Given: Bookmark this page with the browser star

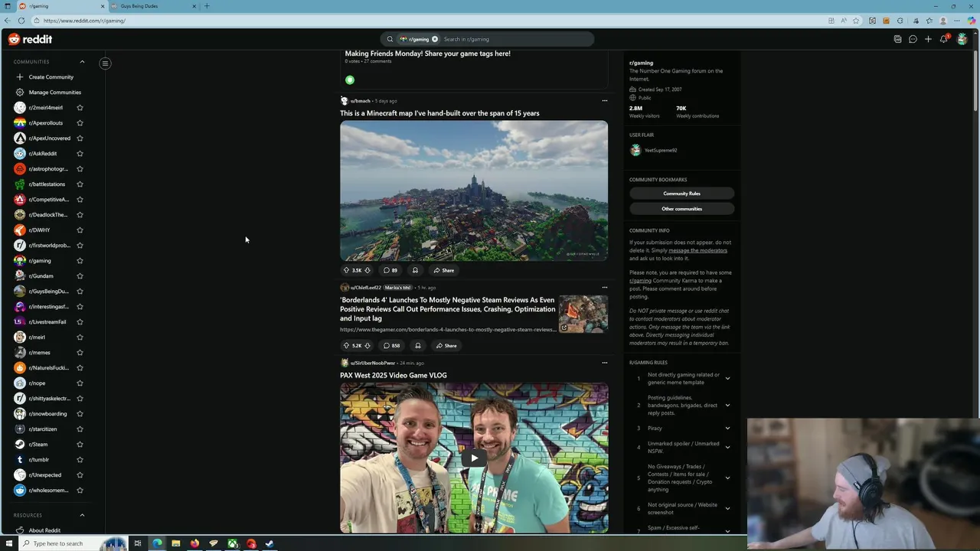Looking at the screenshot, I should (856, 21).
